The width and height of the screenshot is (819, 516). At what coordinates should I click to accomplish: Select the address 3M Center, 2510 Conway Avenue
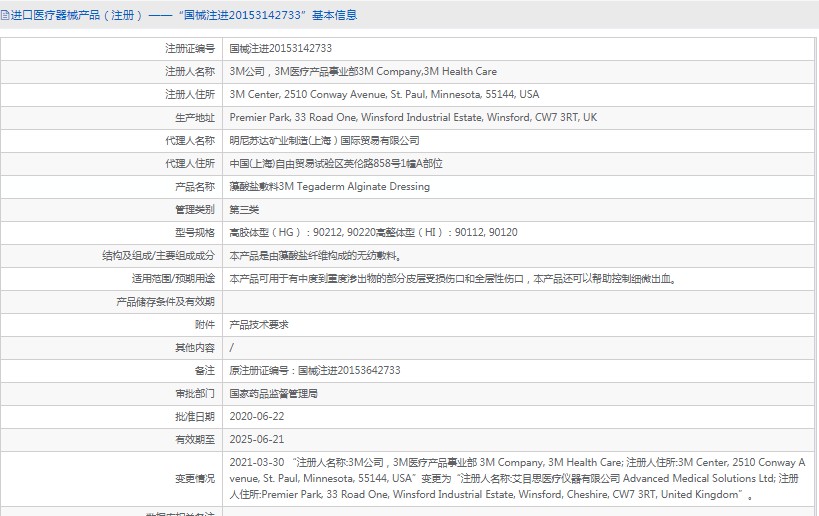[x=384, y=95]
